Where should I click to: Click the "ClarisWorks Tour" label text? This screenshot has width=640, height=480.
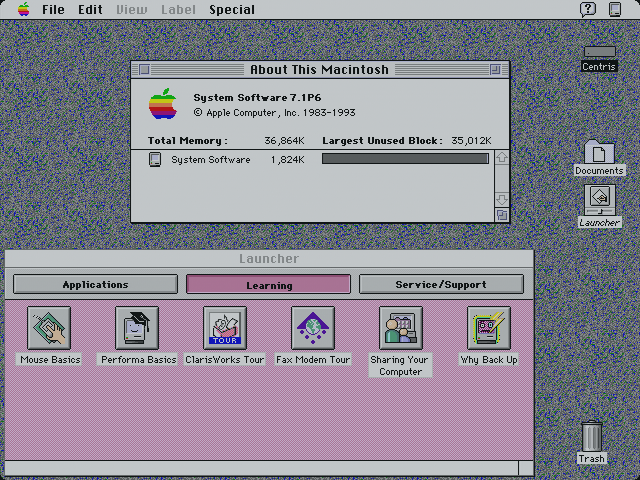coord(224,360)
